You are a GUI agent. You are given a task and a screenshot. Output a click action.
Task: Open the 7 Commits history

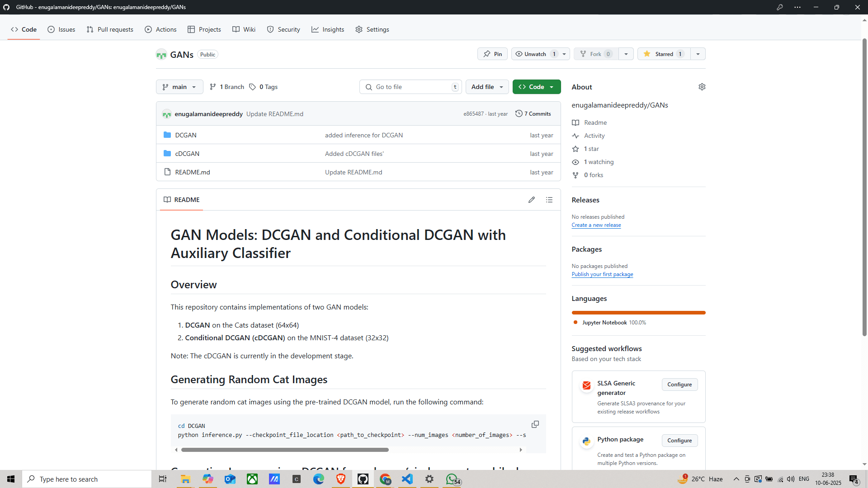pyautogui.click(x=533, y=114)
